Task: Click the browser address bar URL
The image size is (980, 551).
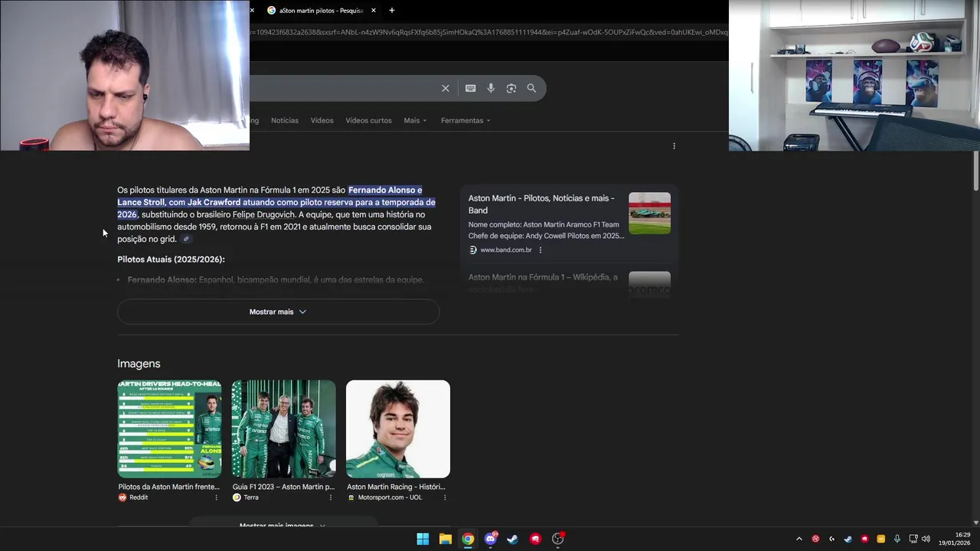Action: click(488, 32)
